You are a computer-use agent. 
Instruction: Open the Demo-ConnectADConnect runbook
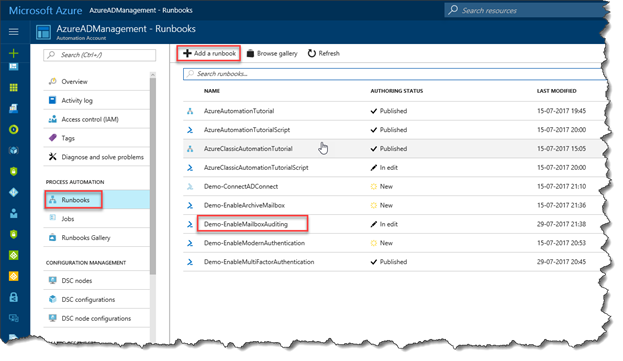pyautogui.click(x=241, y=186)
